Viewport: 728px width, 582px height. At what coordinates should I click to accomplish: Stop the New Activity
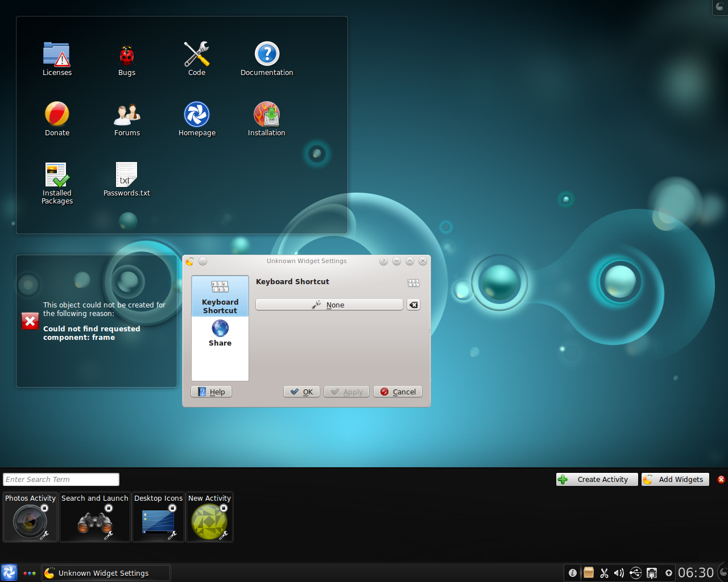pos(224,508)
